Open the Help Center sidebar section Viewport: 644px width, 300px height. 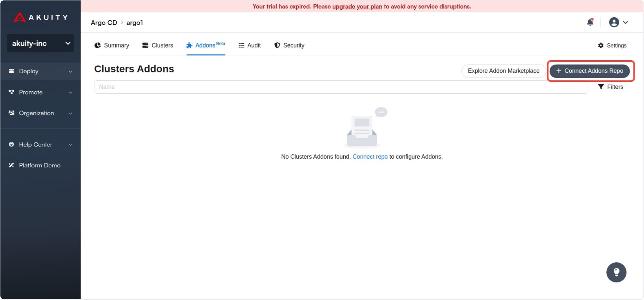pyautogui.click(x=40, y=144)
